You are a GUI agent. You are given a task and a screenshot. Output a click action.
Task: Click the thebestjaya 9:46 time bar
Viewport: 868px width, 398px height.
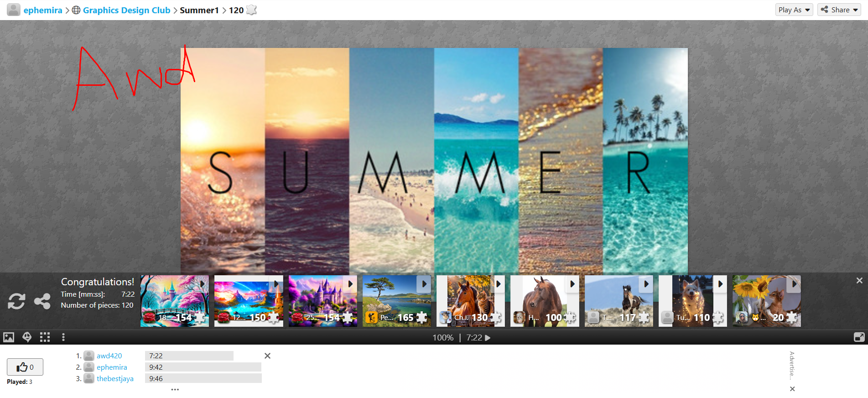203,378
